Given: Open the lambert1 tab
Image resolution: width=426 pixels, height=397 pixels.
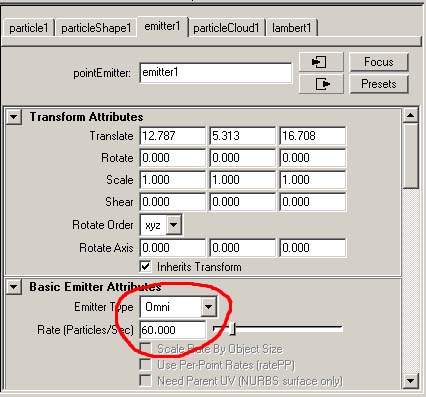Looking at the screenshot, I should click(292, 28).
